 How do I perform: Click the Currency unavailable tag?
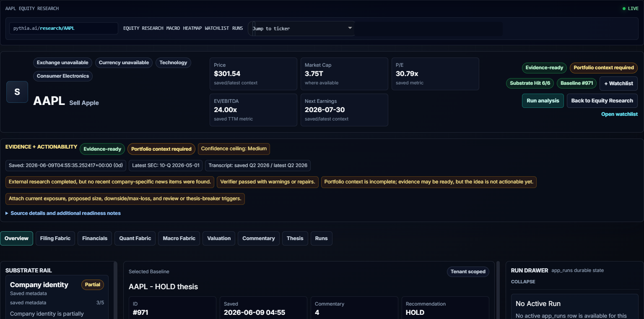point(124,63)
